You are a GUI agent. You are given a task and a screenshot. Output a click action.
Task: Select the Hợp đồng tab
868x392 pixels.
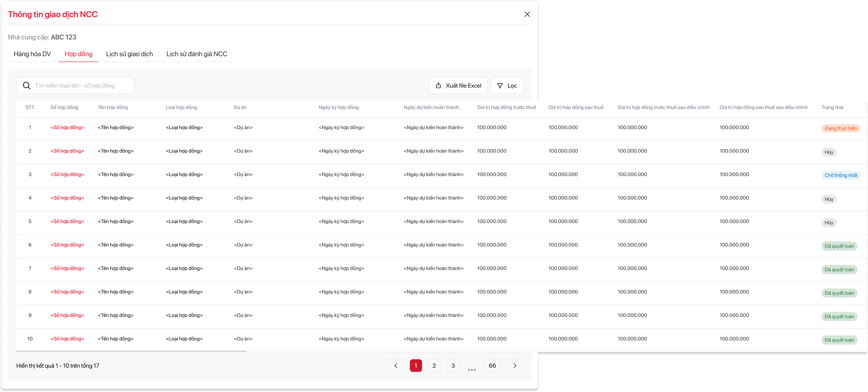pyautogui.click(x=78, y=54)
